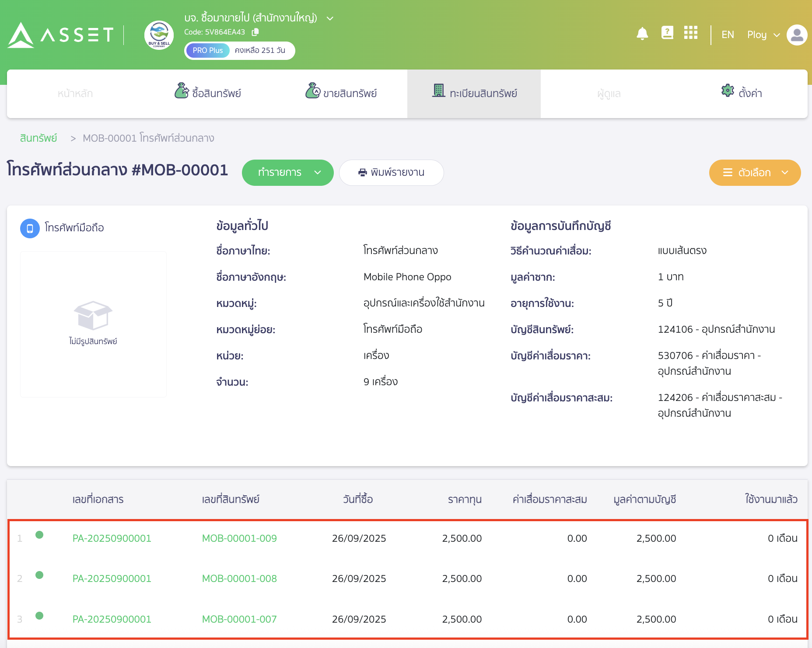812x648 pixels.
Task: Click the empty asset image placeholder
Action: pos(93,324)
